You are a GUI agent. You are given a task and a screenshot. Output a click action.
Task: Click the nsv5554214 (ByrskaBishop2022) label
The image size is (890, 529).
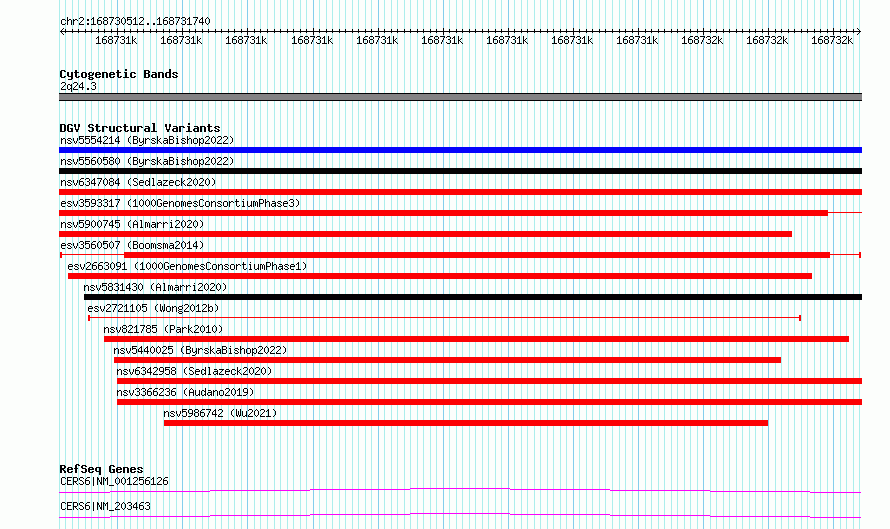[147, 140]
